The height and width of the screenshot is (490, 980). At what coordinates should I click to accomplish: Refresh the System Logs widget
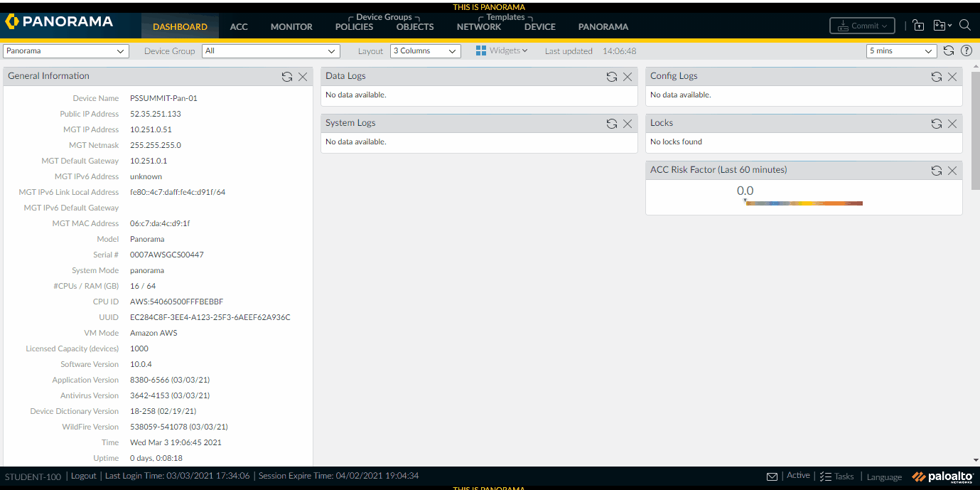(x=612, y=124)
